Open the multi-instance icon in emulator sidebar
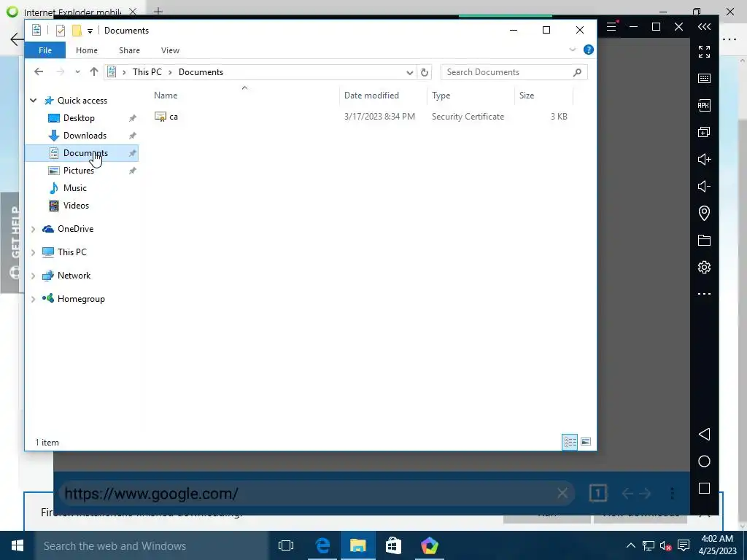The image size is (747, 560). coord(704,132)
